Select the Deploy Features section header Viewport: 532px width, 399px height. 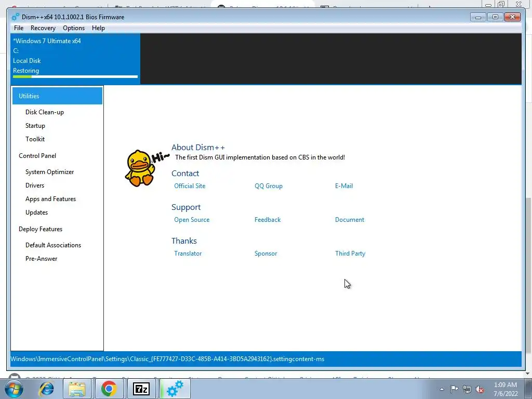coord(41,229)
